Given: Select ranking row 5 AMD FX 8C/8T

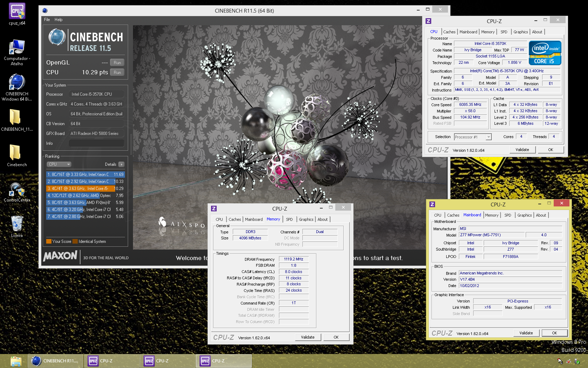Looking at the screenshot, I should [x=85, y=203].
